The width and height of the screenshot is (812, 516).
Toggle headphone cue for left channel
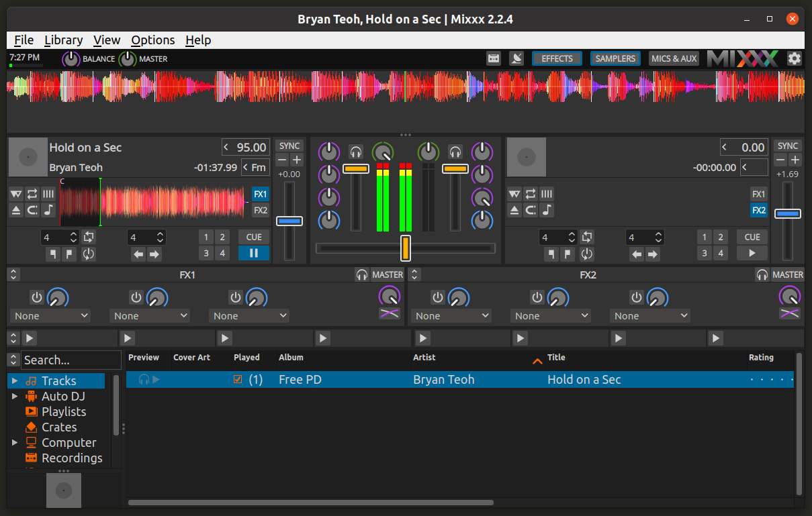tap(356, 152)
